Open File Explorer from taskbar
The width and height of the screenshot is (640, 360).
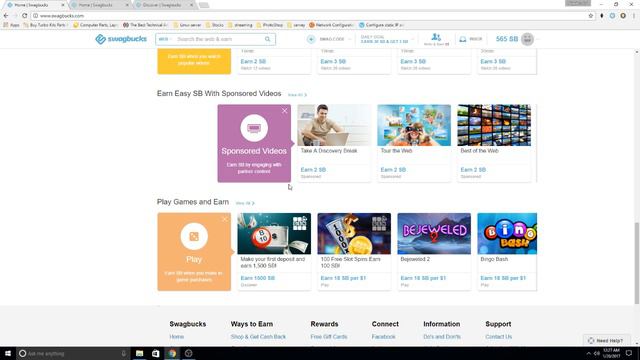(x=139, y=353)
